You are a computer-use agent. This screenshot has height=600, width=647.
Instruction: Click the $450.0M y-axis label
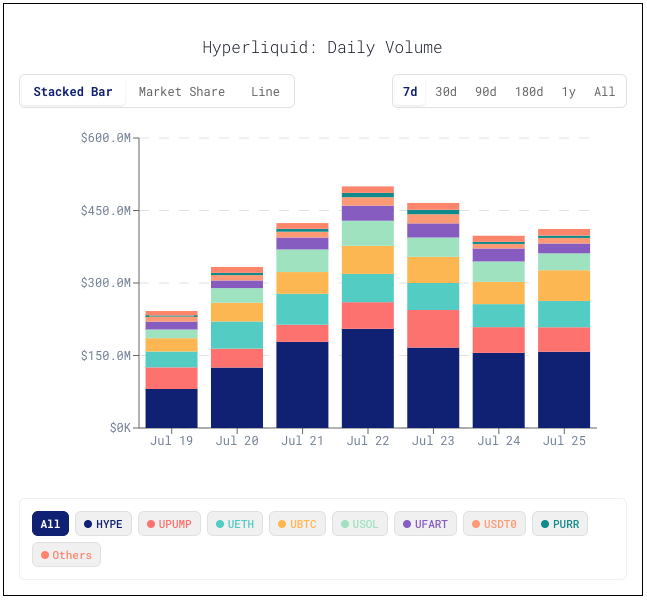click(x=106, y=210)
